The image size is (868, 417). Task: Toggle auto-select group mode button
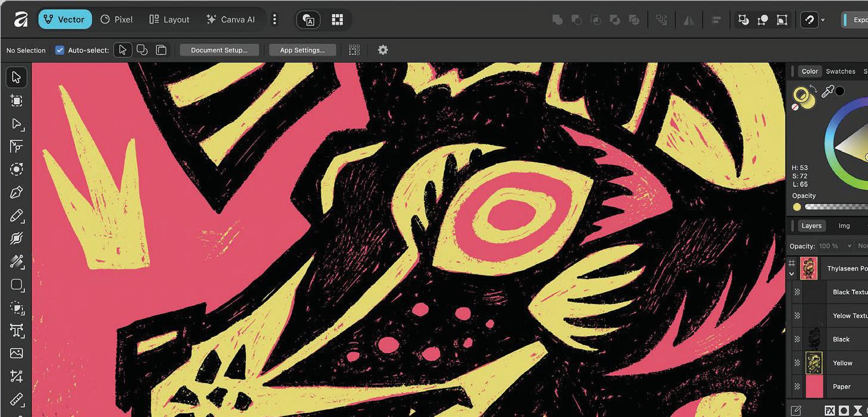[x=142, y=50]
